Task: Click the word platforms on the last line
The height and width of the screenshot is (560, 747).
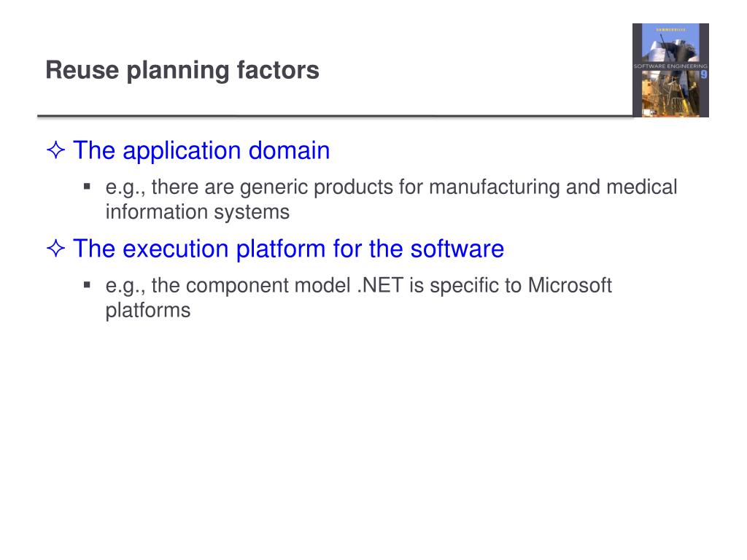Action: point(147,311)
